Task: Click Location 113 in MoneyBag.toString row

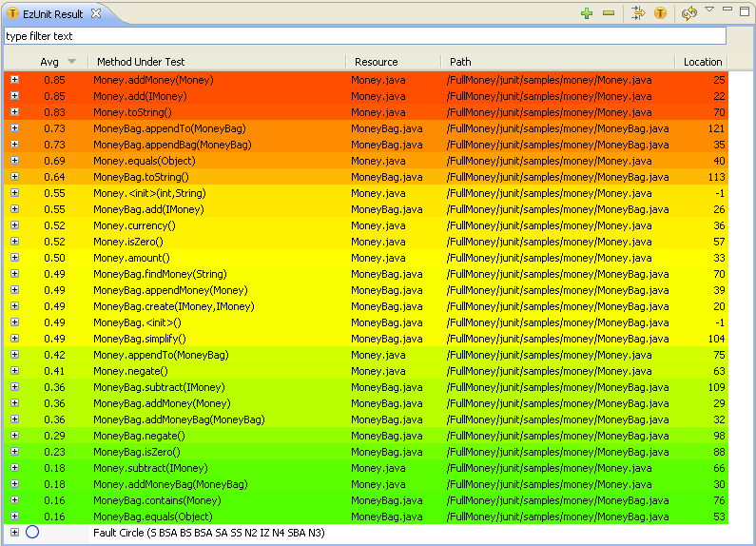Action: pos(716,177)
